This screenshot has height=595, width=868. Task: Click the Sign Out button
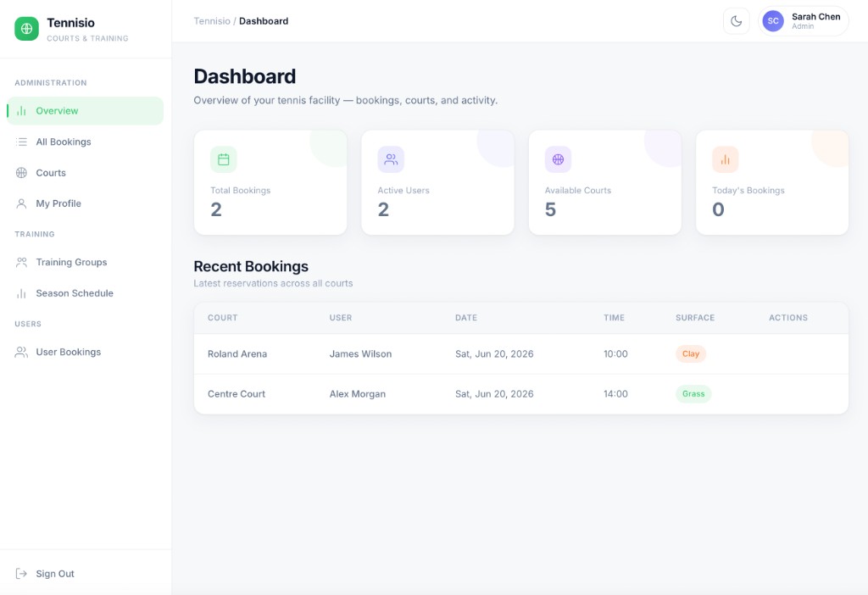pyautogui.click(x=86, y=574)
